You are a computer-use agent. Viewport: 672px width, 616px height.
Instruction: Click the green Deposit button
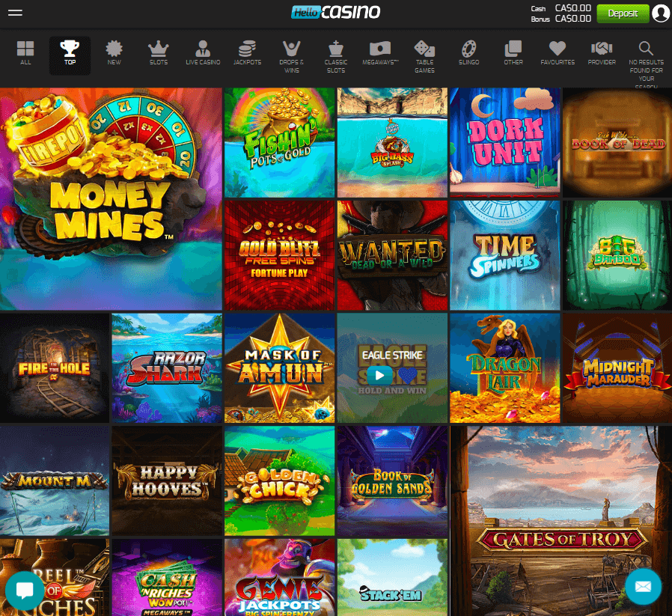623,13
